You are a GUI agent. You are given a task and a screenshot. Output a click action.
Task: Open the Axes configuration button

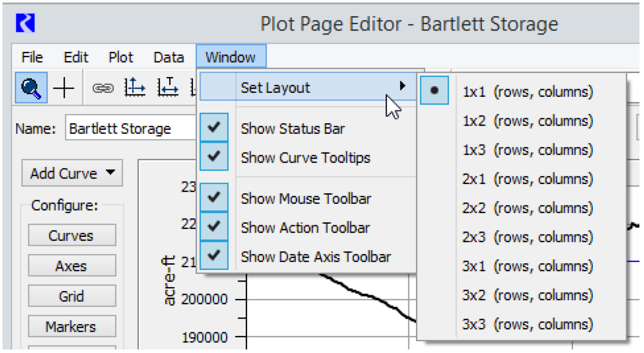pyautogui.click(x=71, y=266)
